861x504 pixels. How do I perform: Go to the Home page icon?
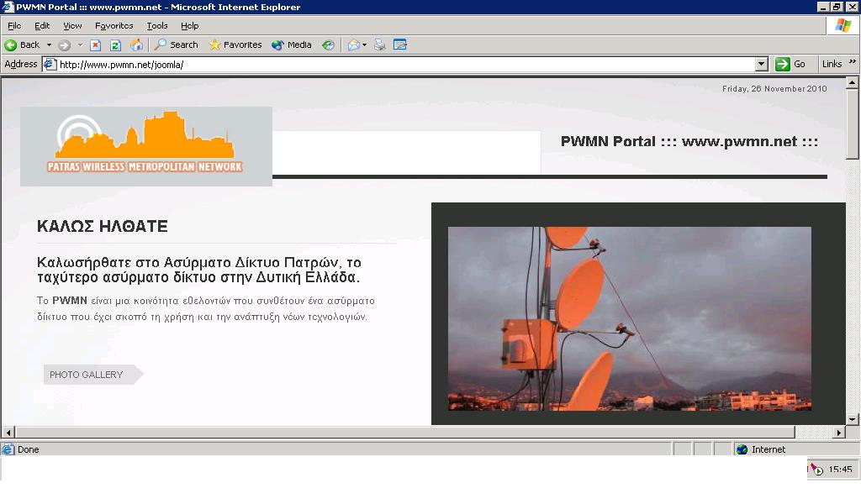point(137,45)
